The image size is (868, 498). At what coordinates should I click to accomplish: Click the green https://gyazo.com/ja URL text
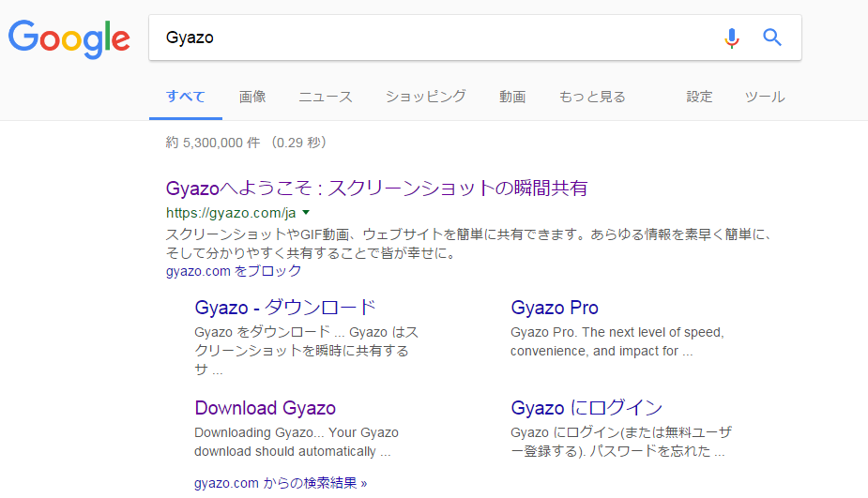231,213
